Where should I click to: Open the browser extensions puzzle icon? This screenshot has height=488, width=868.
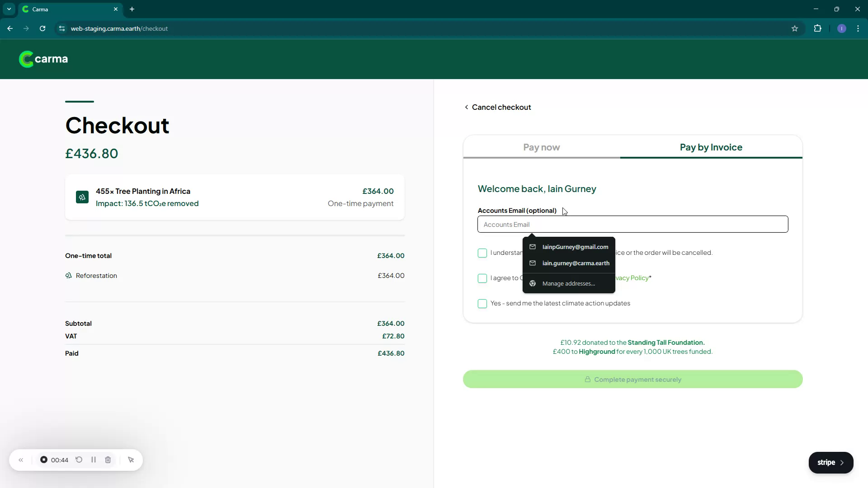click(x=818, y=28)
